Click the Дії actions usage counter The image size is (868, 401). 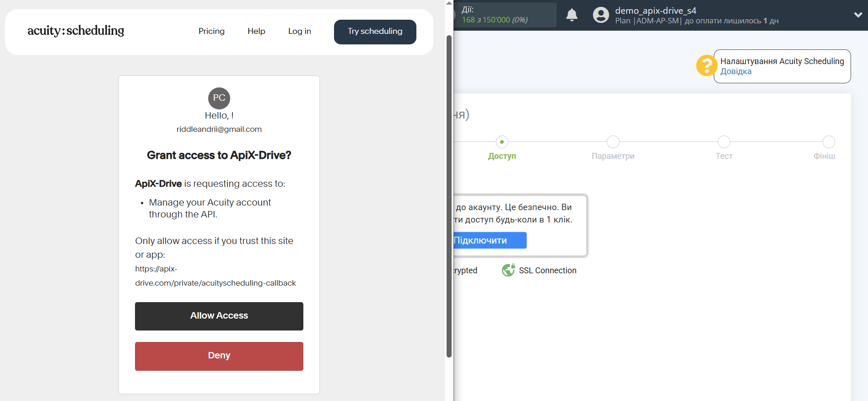tap(506, 15)
